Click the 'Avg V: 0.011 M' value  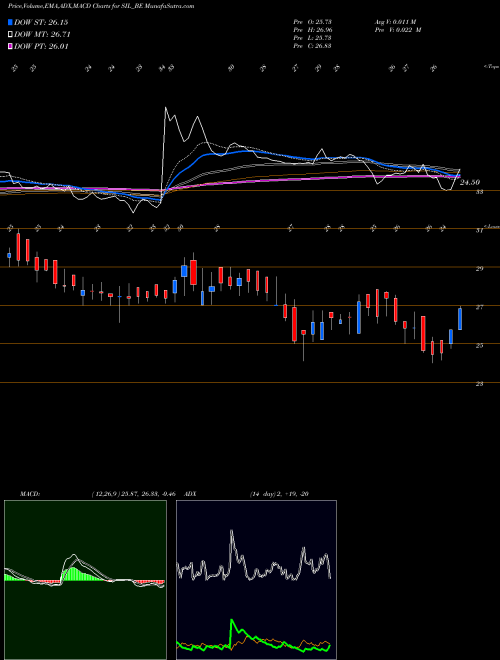(x=395, y=21)
